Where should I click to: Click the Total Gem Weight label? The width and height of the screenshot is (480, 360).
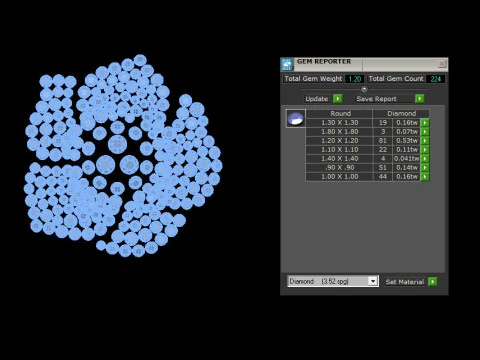313,79
